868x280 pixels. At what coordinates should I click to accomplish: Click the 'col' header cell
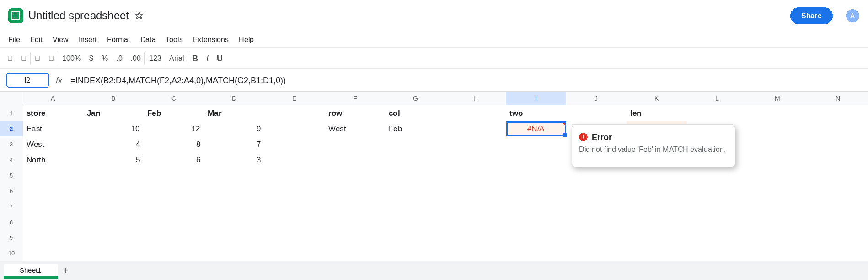pos(415,113)
